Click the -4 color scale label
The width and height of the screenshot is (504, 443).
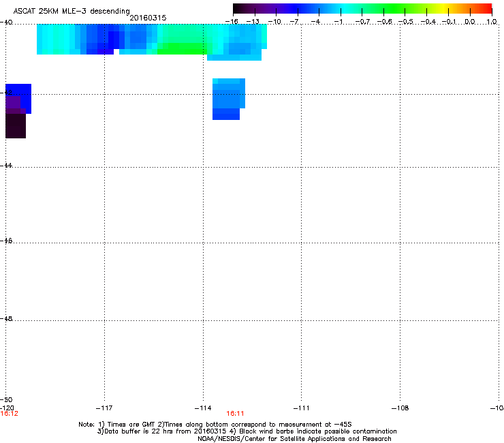(x=315, y=22)
